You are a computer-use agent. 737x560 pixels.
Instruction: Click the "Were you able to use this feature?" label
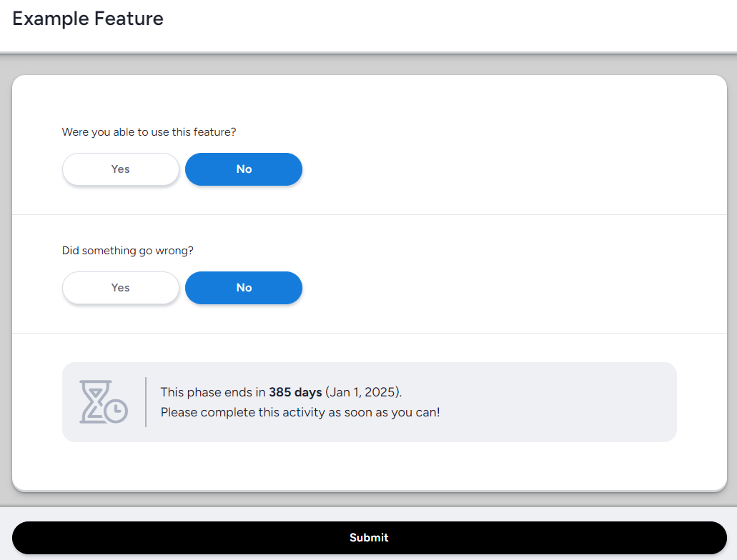[149, 132]
